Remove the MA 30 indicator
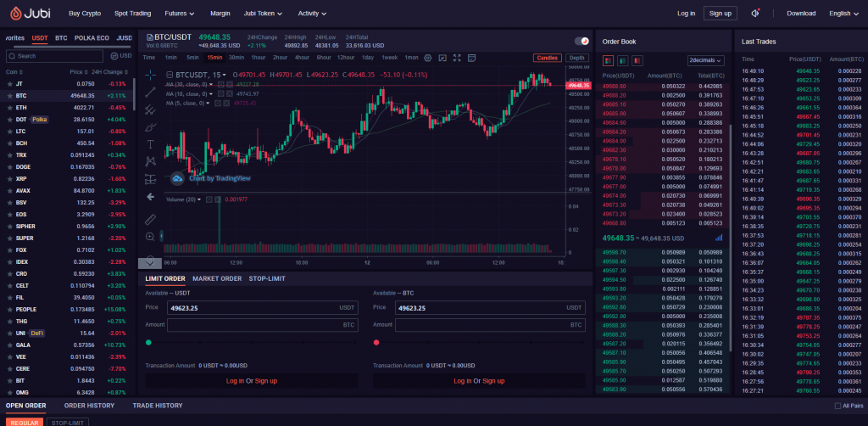 tap(230, 84)
